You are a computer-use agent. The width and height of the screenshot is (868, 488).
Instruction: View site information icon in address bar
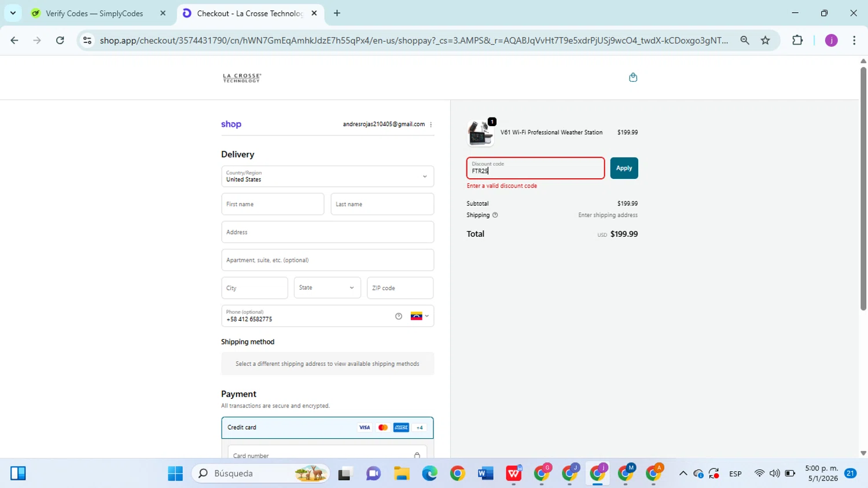tap(87, 40)
